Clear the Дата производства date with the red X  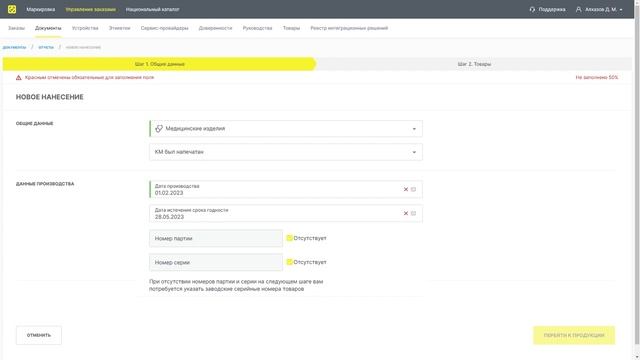tap(406, 189)
